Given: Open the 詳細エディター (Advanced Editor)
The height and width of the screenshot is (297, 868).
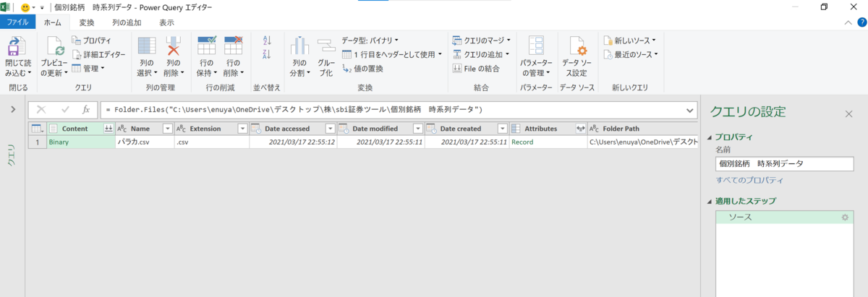Looking at the screenshot, I should click(98, 54).
